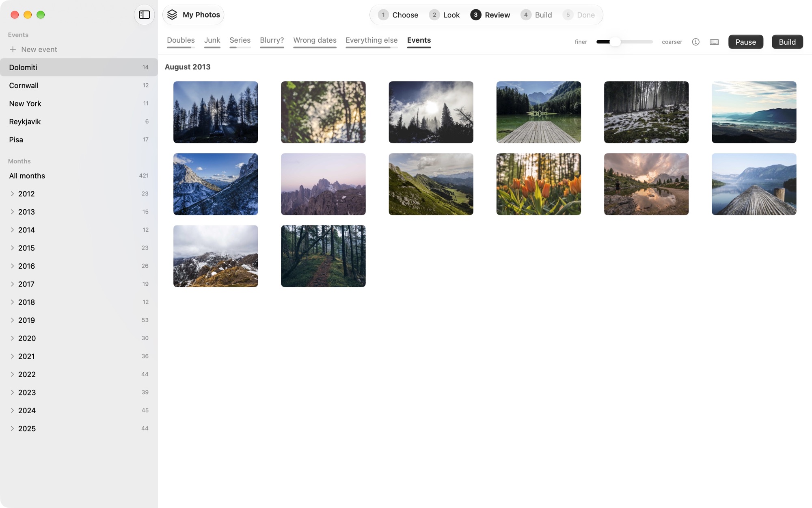Screen dimensions: 812x508
Task: Click the Build button
Action: pyautogui.click(x=787, y=42)
